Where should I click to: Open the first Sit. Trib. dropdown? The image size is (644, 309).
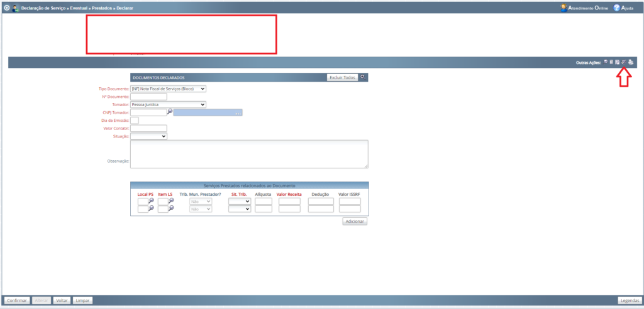point(240,201)
